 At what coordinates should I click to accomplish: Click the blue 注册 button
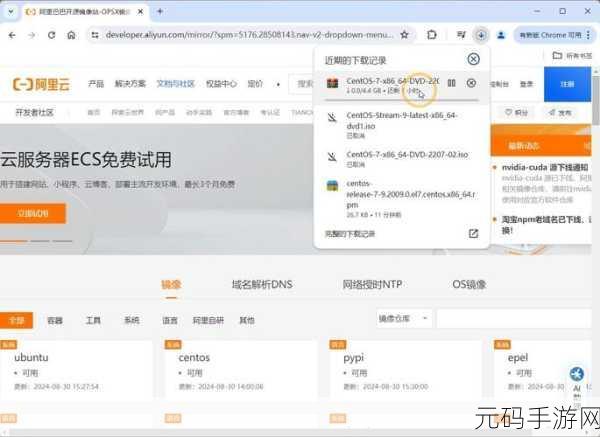(567, 84)
